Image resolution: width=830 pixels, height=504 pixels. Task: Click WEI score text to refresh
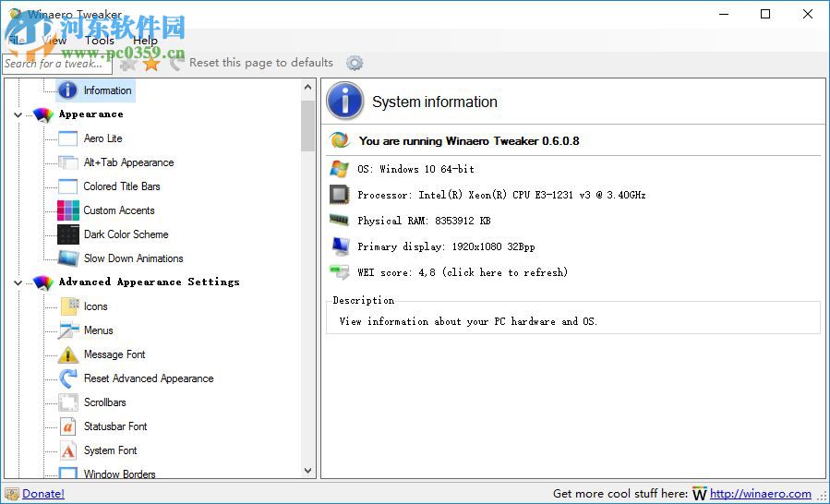[463, 272]
